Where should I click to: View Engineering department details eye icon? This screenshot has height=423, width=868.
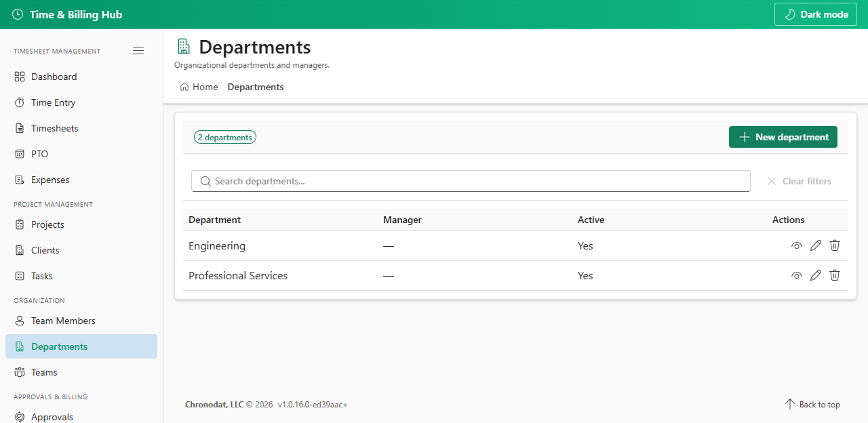[x=797, y=245]
